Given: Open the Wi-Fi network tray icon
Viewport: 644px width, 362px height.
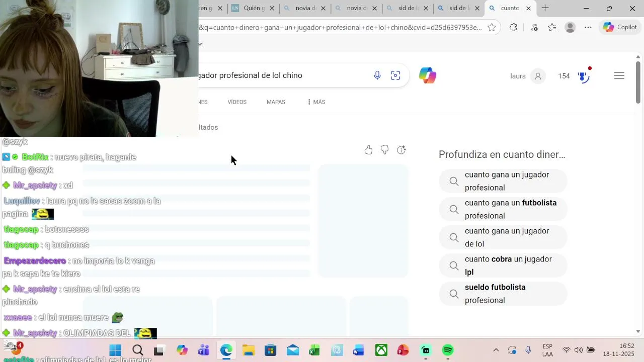Looking at the screenshot, I should coord(567,350).
